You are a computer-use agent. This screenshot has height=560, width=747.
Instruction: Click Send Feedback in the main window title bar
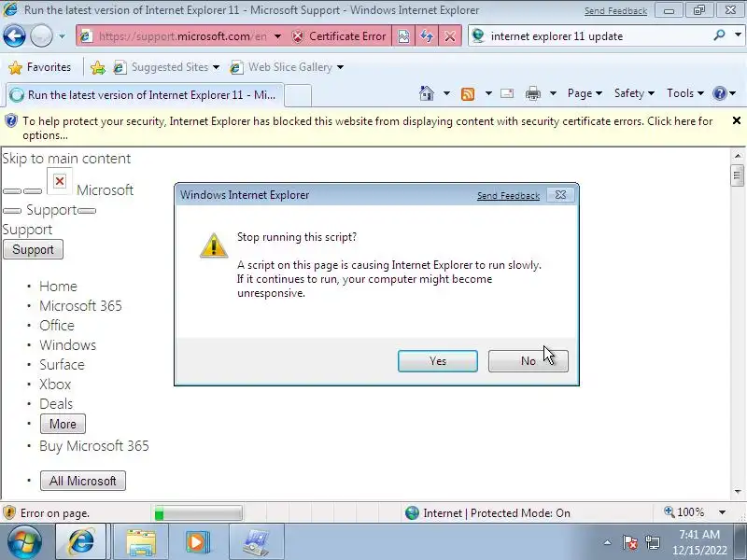point(615,10)
